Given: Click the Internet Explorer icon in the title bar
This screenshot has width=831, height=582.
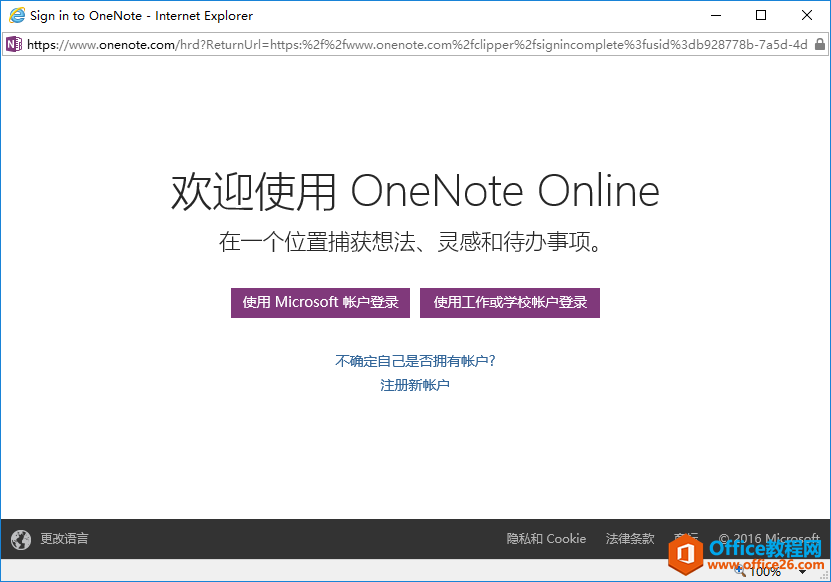Looking at the screenshot, I should [x=14, y=15].
